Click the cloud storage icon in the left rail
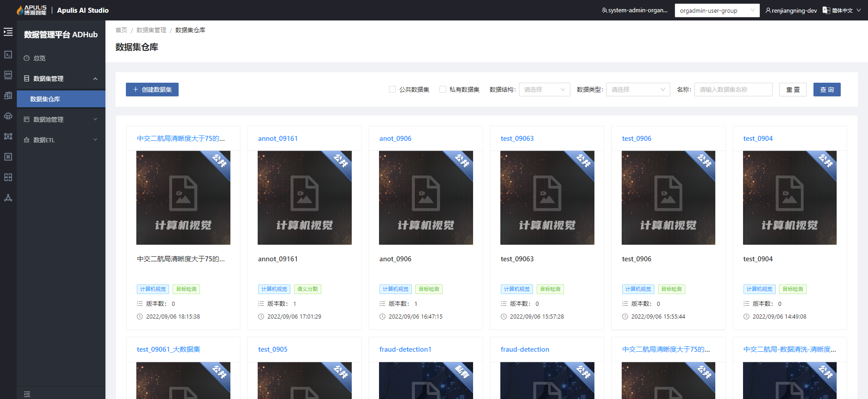868x399 pixels. pyautogui.click(x=8, y=116)
